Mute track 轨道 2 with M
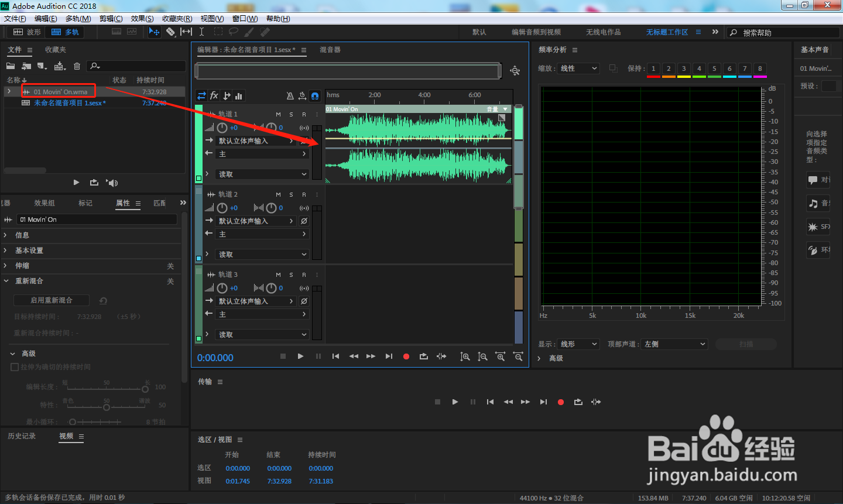The width and height of the screenshot is (843, 504). click(x=278, y=194)
